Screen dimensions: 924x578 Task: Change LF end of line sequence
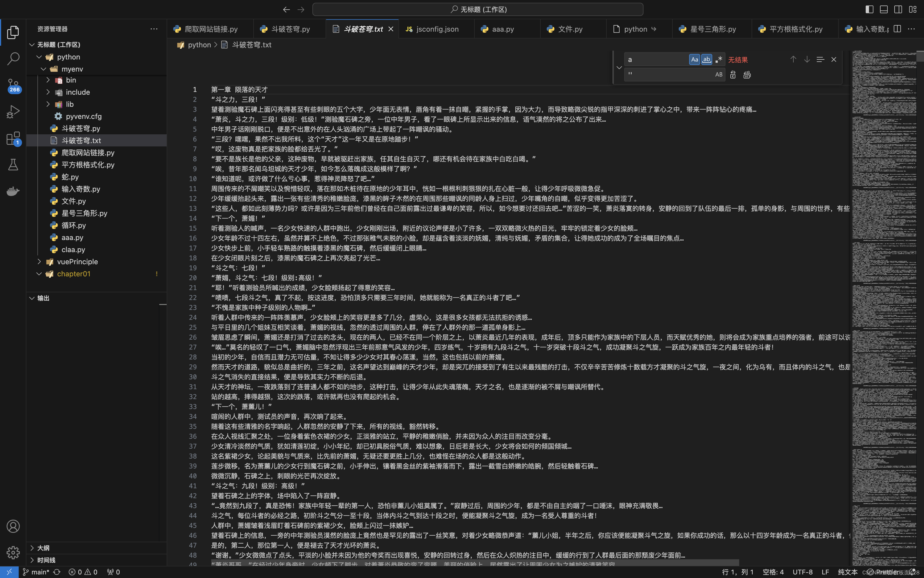click(825, 572)
